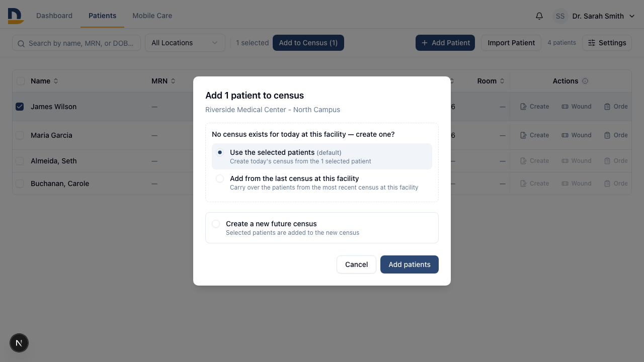
Task: Switch to the Patients tab
Action: click(103, 16)
